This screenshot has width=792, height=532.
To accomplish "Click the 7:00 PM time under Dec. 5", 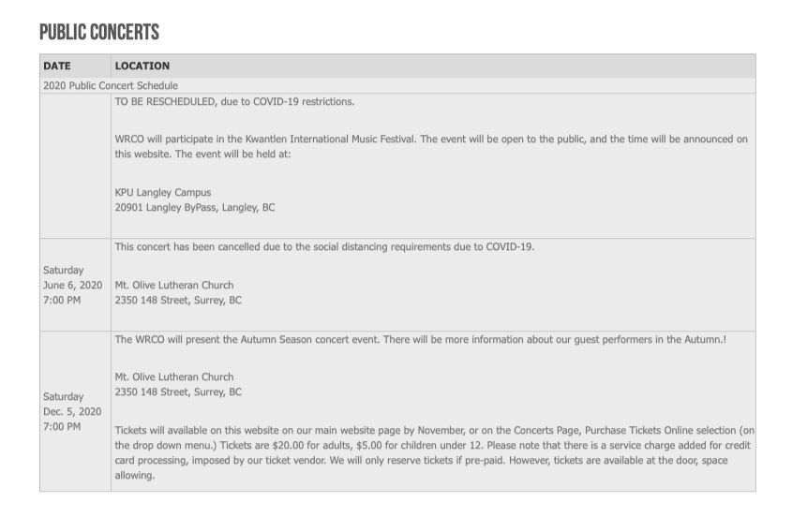I will point(62,426).
